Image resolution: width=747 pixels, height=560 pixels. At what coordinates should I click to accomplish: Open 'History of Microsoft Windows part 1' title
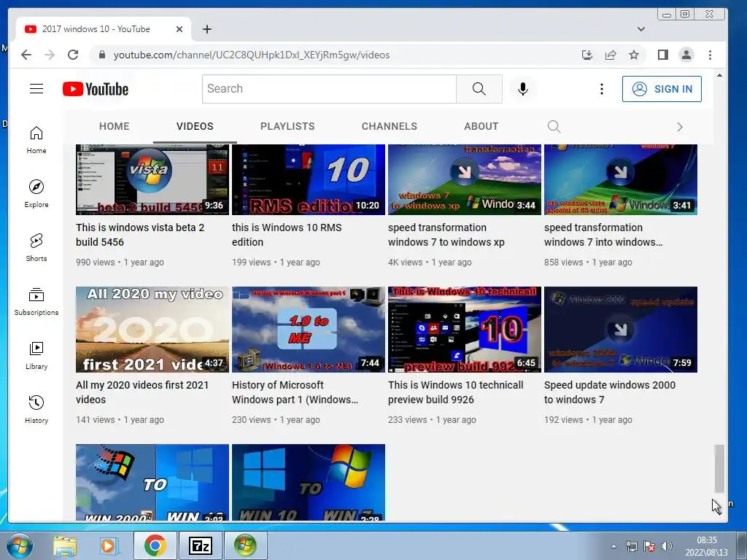pyautogui.click(x=295, y=392)
